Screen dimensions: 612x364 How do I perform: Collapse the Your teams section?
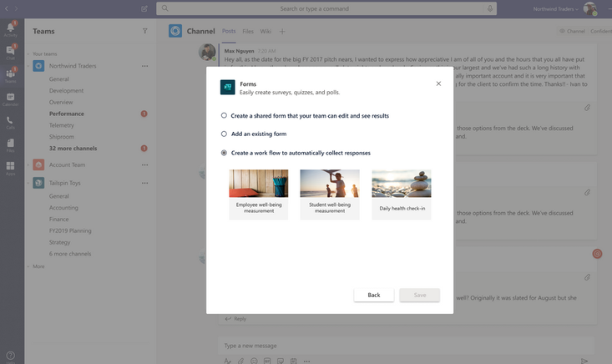28,53
